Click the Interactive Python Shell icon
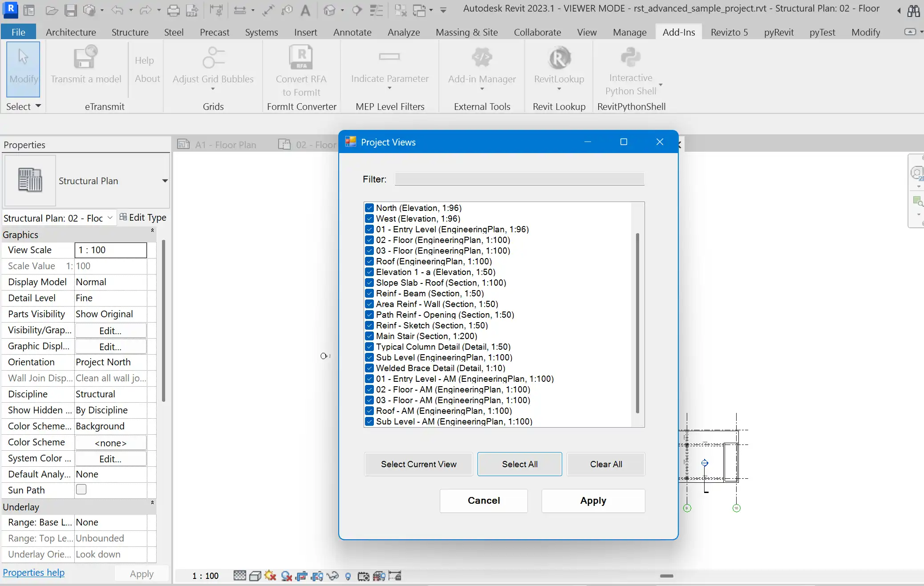 click(x=631, y=57)
